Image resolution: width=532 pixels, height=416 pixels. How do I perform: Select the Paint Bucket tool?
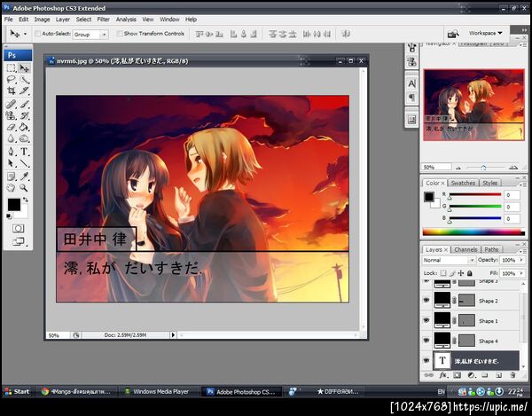coord(24,127)
